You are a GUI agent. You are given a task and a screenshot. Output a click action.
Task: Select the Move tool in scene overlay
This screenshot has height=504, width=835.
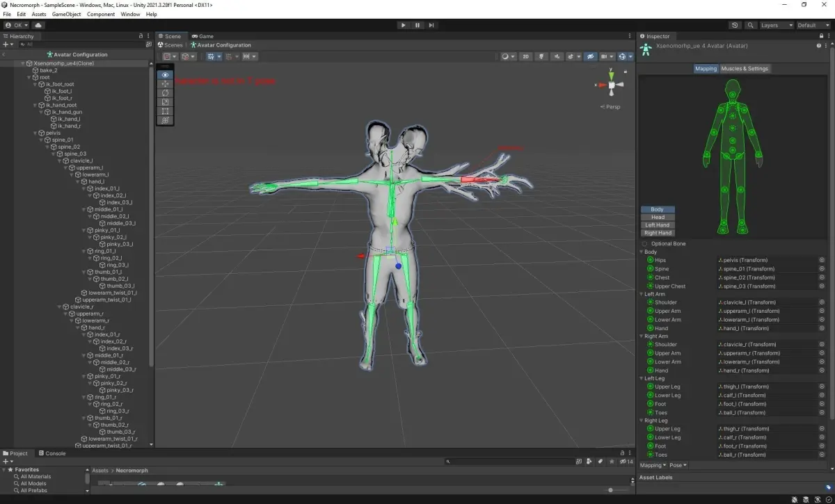165,83
